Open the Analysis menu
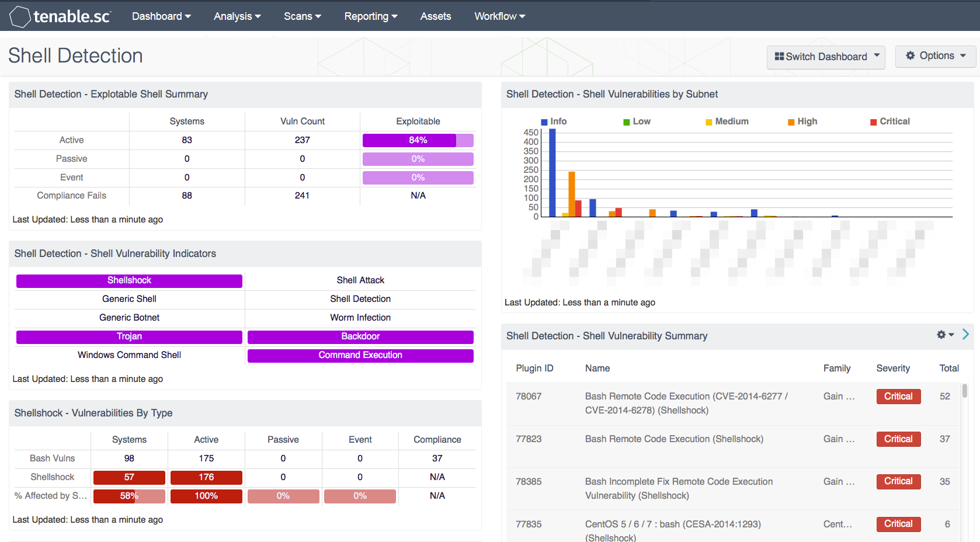980x542 pixels. [x=237, y=16]
